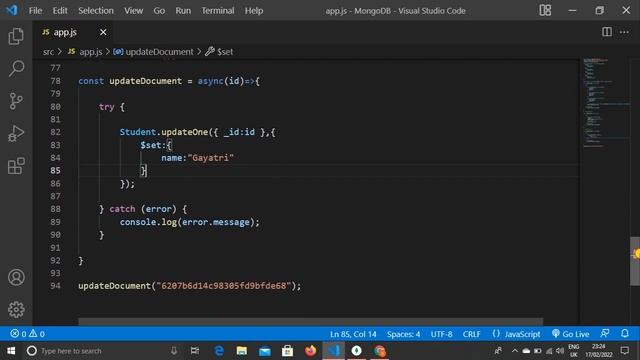Click the $set breadcrumb segment

(225, 52)
